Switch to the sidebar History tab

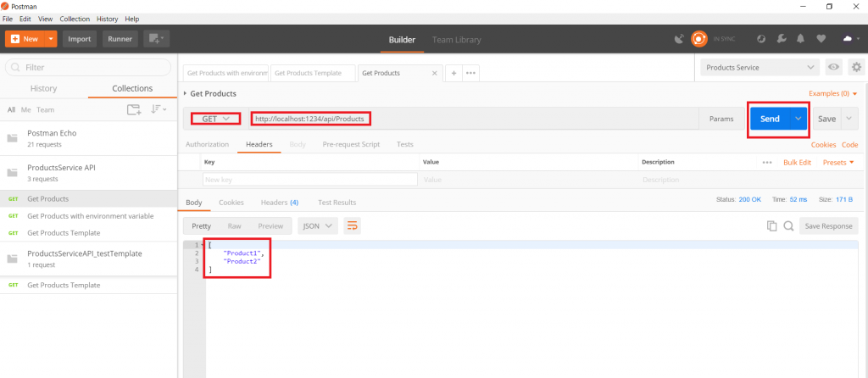(44, 88)
